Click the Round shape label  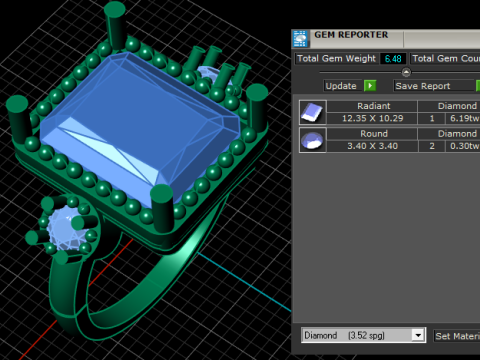tap(372, 134)
